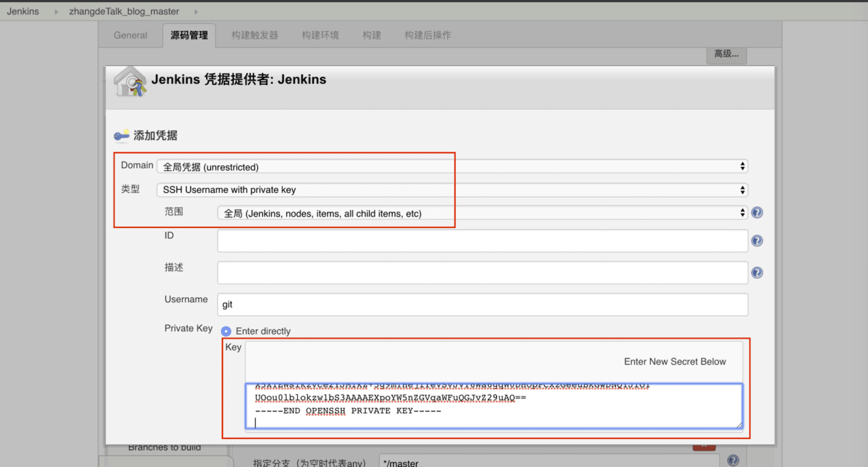Focus the ID input field
This screenshot has height=467, width=868.
[483, 241]
